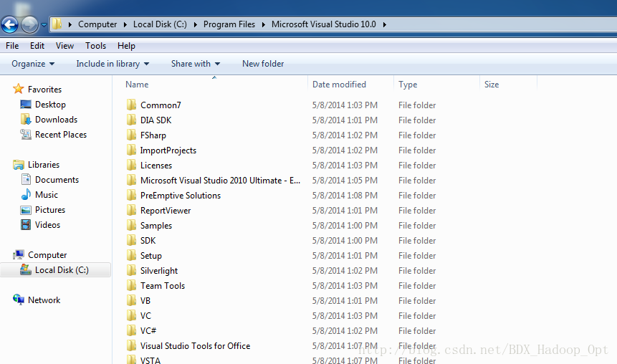Select the 'VC' folder name
Image resolution: width=617 pixels, height=364 pixels.
[x=145, y=315]
